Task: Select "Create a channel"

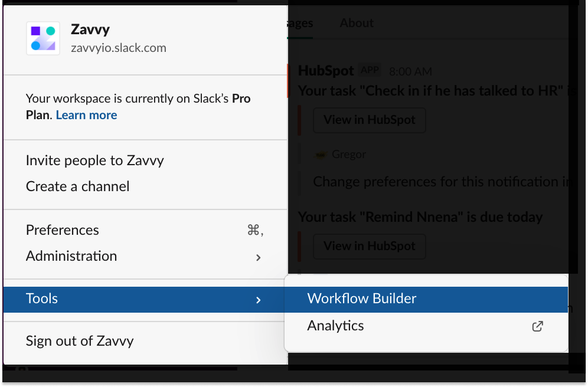Action: [77, 186]
